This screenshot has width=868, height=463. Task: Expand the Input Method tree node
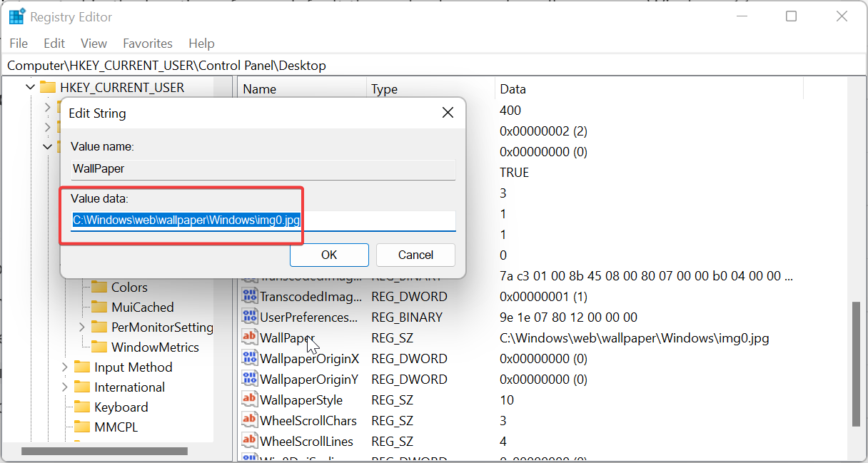pos(65,367)
